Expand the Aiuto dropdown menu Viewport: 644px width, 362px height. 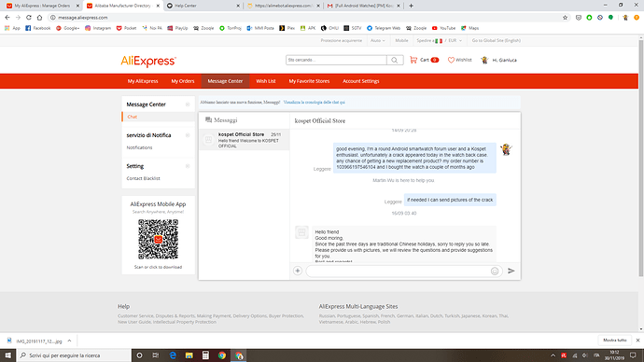coord(378,41)
